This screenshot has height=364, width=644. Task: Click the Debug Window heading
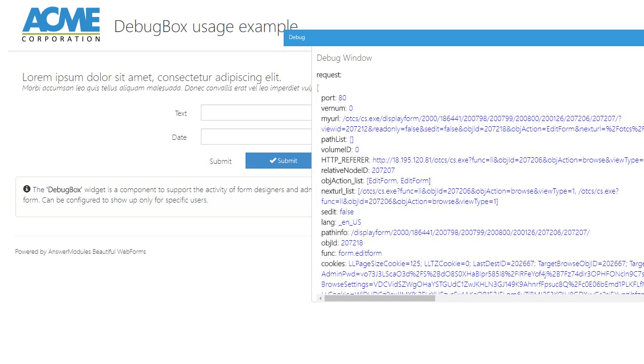(x=344, y=58)
